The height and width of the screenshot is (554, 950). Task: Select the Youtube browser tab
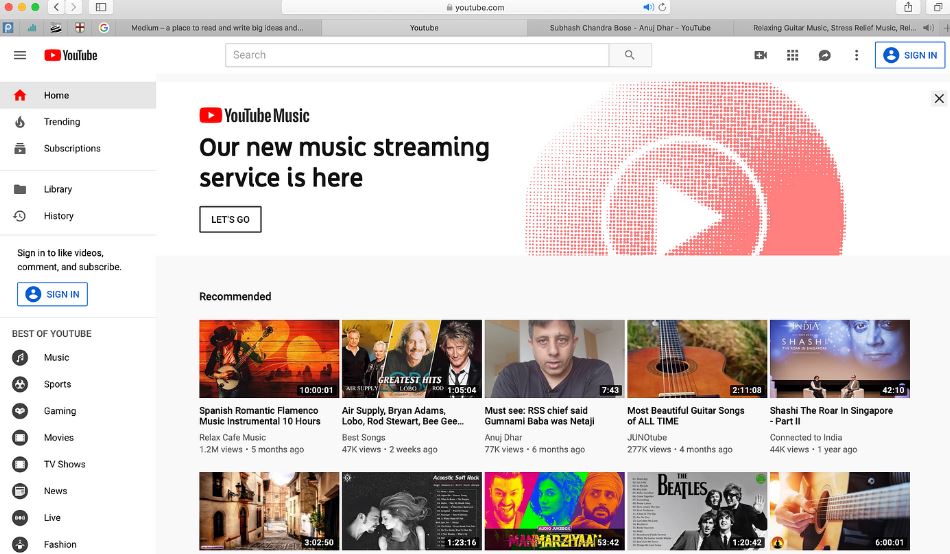424,28
